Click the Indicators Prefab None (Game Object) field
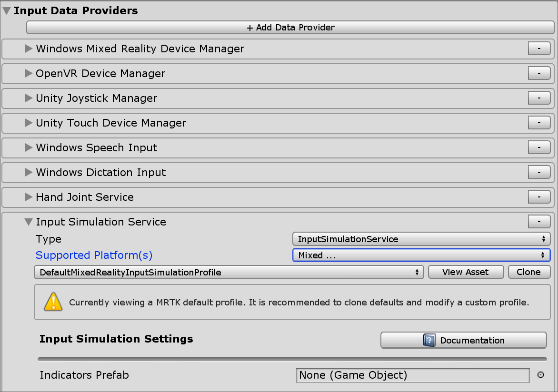This screenshot has width=558, height=392. pos(412,375)
